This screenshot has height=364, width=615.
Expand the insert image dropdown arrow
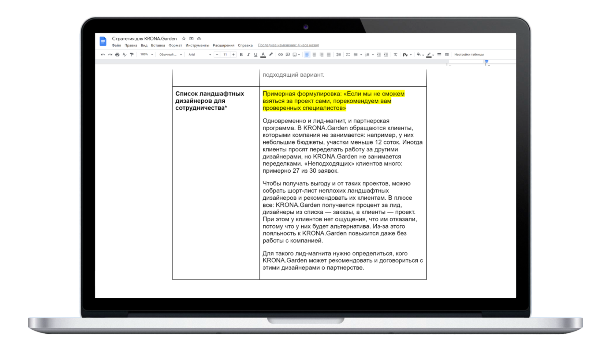click(x=299, y=55)
